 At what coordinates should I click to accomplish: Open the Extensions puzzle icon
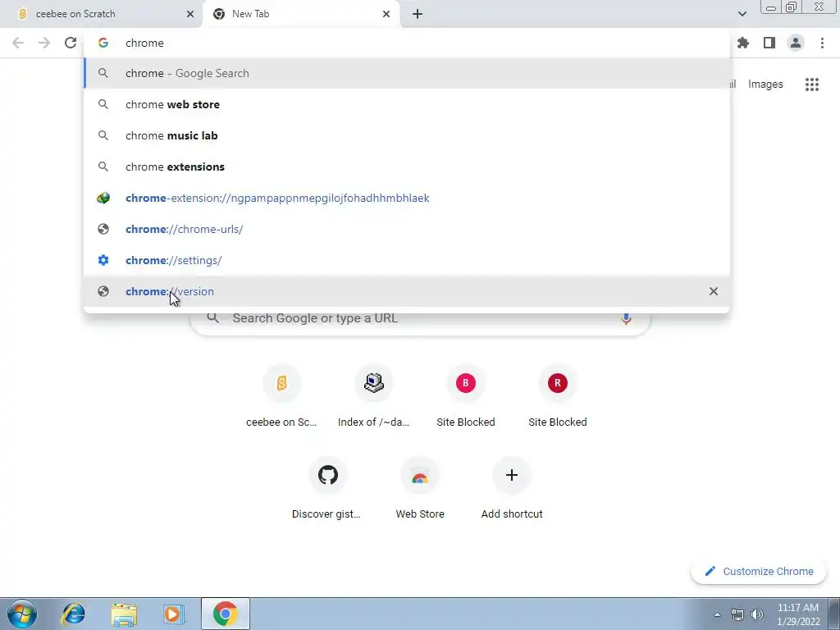tap(743, 43)
